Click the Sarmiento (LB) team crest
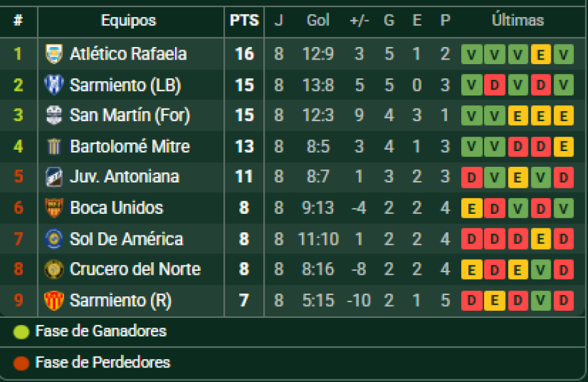Image resolution: width=588 pixels, height=382 pixels. point(54,85)
